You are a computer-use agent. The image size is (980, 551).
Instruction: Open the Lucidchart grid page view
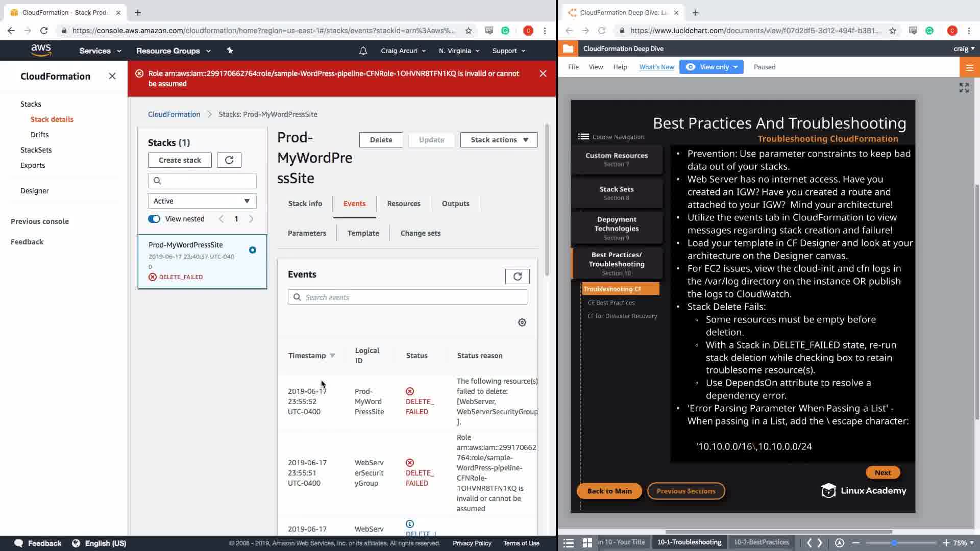tap(587, 543)
